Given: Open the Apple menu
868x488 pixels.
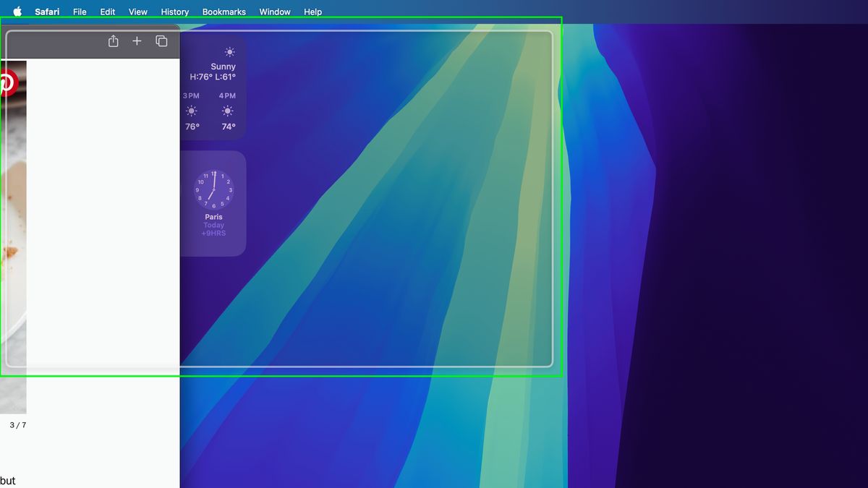Looking at the screenshot, I should tap(17, 11).
